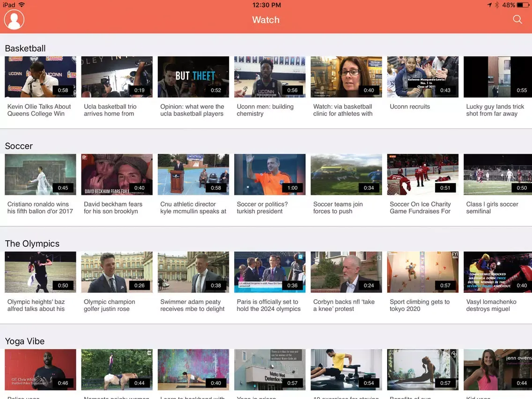Tap 'Cristiano ronaldo wins his fifth' title
The width and height of the screenshot is (532, 399).
40,207
